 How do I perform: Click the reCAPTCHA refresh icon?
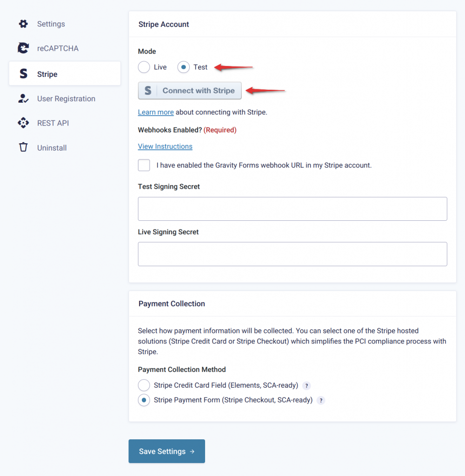pyautogui.click(x=23, y=48)
